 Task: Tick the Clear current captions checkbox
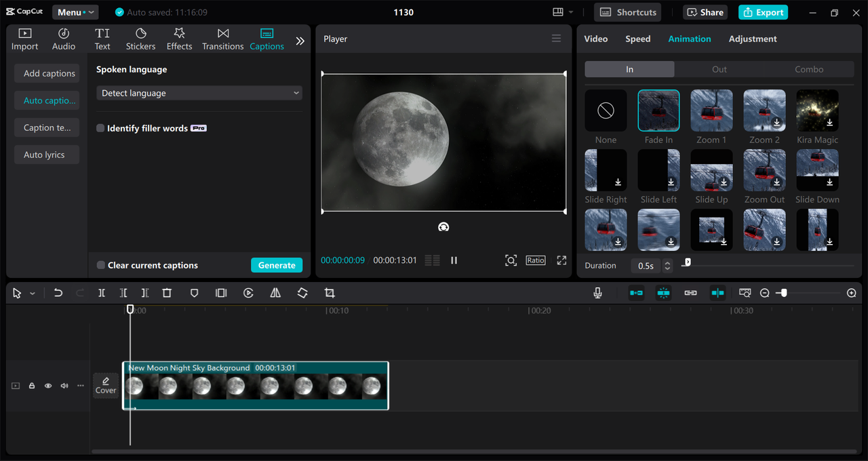tap(100, 265)
